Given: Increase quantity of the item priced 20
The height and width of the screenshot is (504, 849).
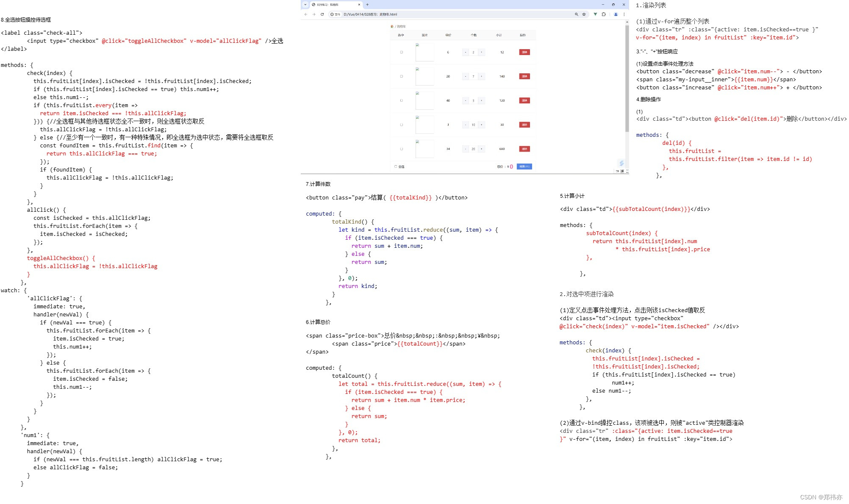Looking at the screenshot, I should click(x=482, y=76).
